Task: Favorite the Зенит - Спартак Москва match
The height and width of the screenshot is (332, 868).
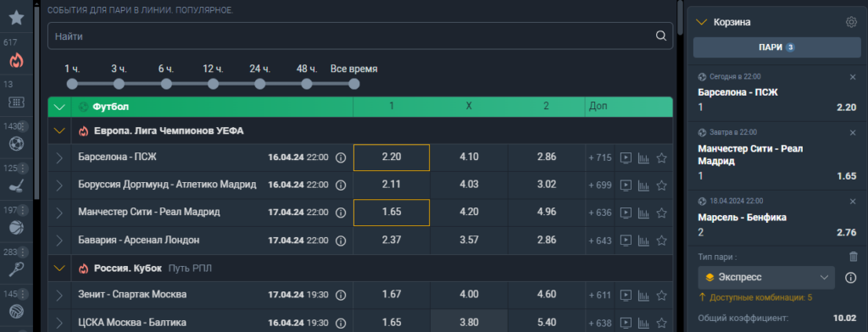Action: 661,295
